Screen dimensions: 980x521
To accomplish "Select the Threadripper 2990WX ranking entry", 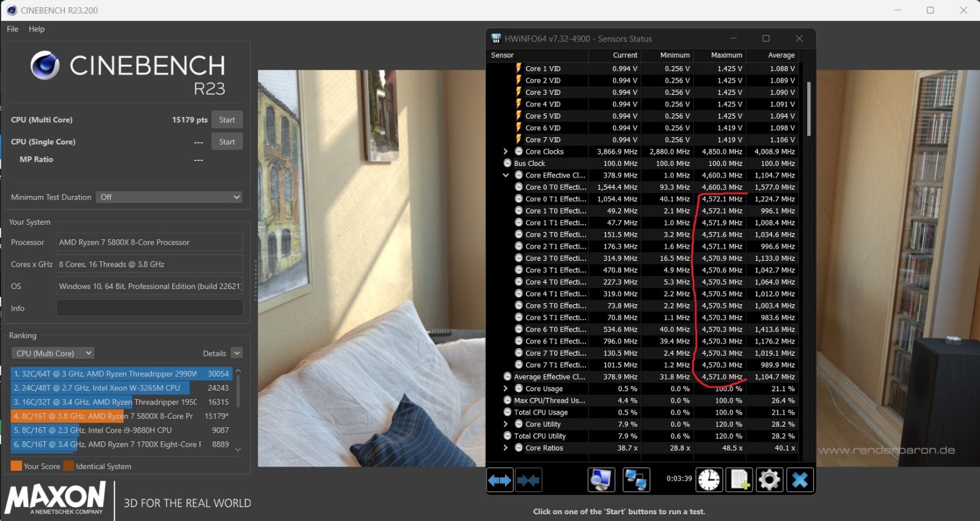I will [x=121, y=373].
